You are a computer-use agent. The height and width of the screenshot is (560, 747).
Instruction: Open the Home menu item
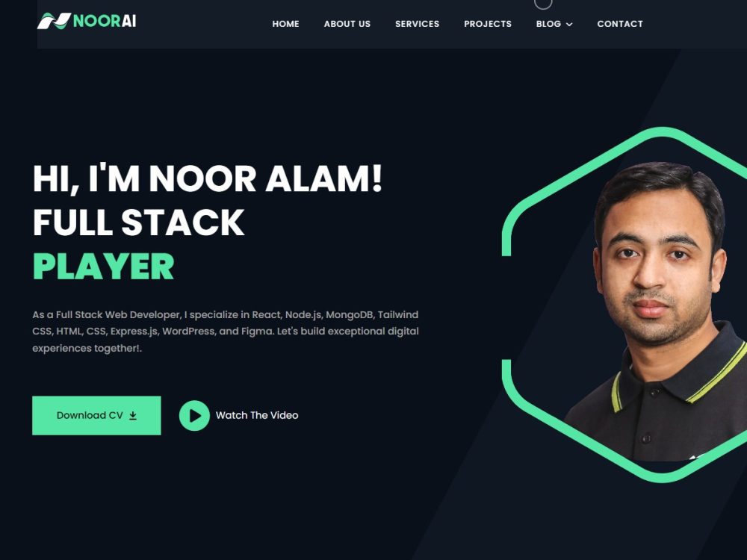click(286, 24)
